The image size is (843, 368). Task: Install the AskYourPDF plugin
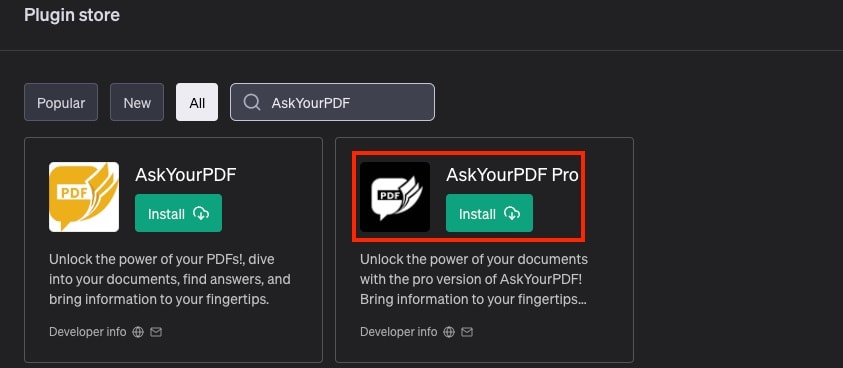pos(178,213)
